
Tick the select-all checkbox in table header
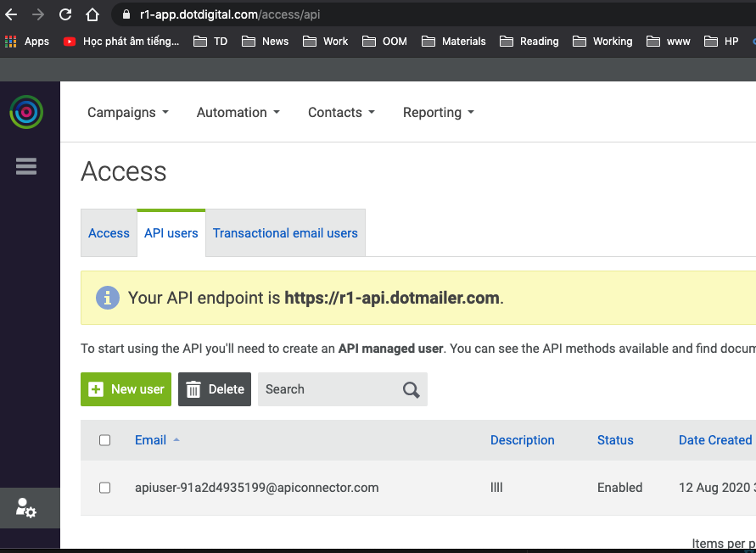105,440
